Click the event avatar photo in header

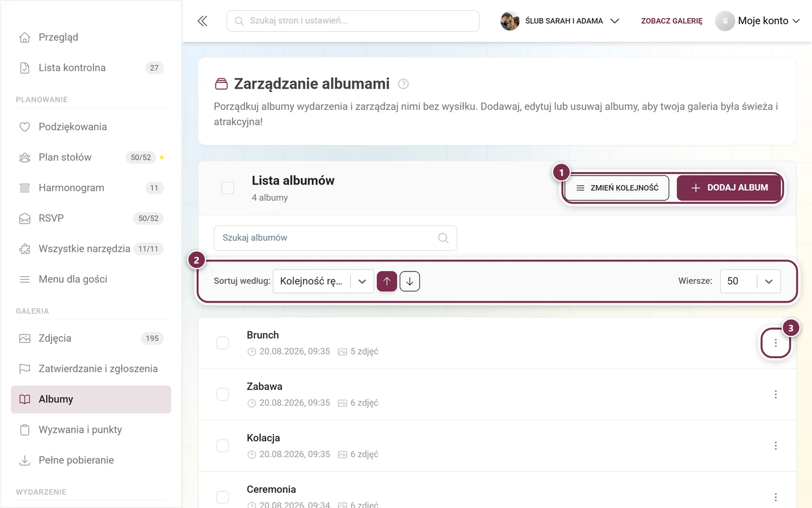(x=510, y=21)
